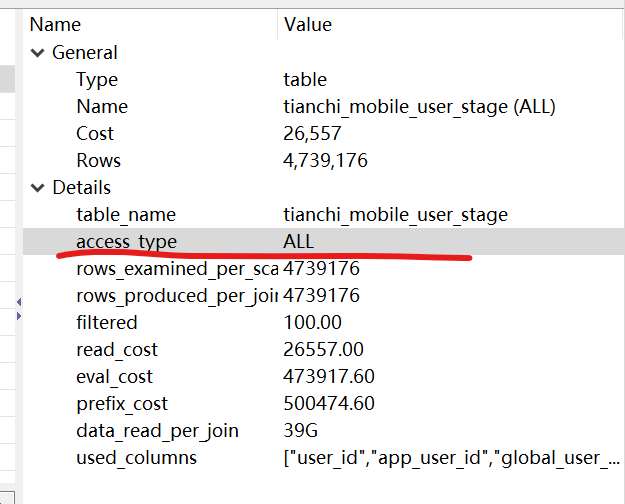Select the data_read_per_join row label

tap(157, 431)
